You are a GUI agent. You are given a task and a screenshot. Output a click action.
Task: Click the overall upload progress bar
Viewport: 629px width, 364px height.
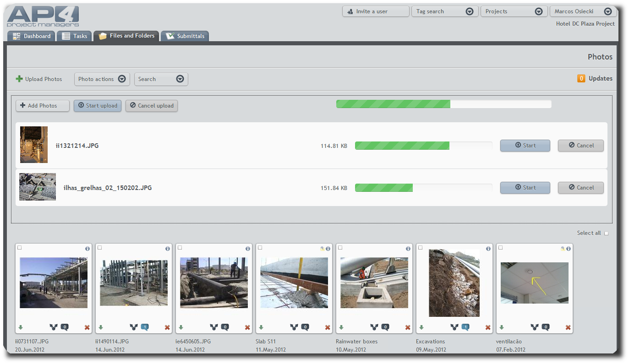(444, 104)
